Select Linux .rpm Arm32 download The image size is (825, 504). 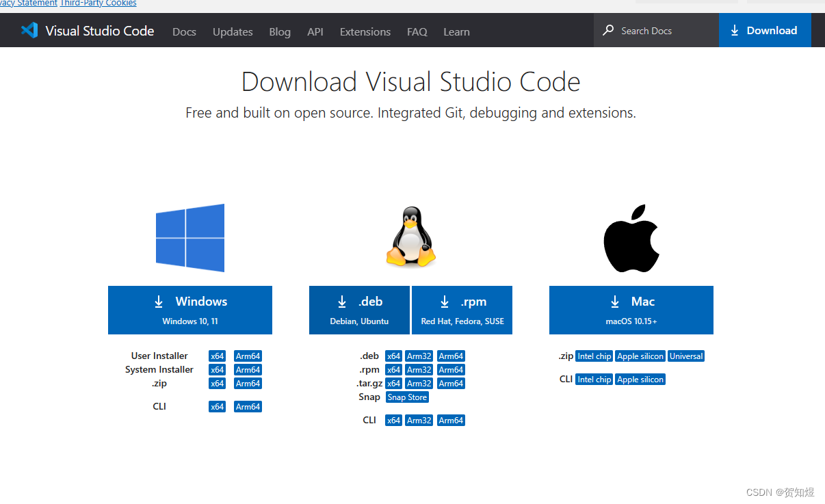click(419, 370)
